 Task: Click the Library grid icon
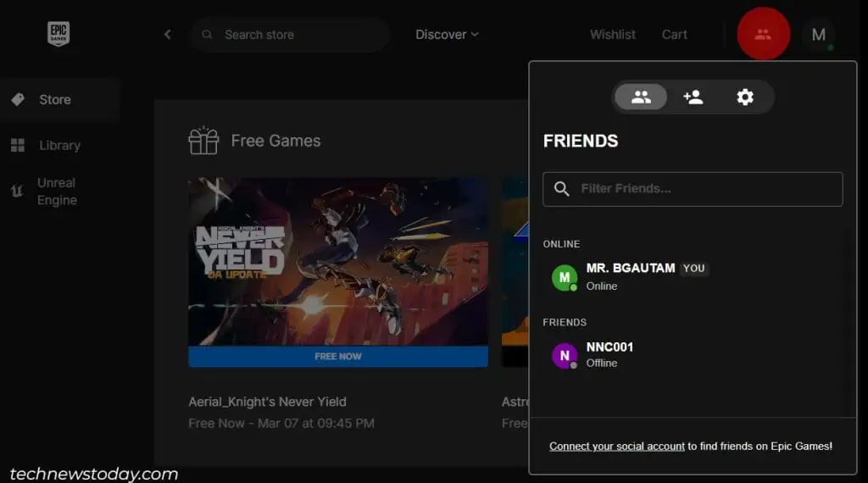pos(18,145)
